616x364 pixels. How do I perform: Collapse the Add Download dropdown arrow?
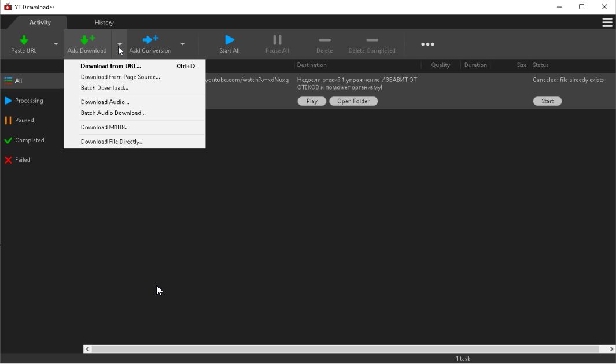coord(119,44)
